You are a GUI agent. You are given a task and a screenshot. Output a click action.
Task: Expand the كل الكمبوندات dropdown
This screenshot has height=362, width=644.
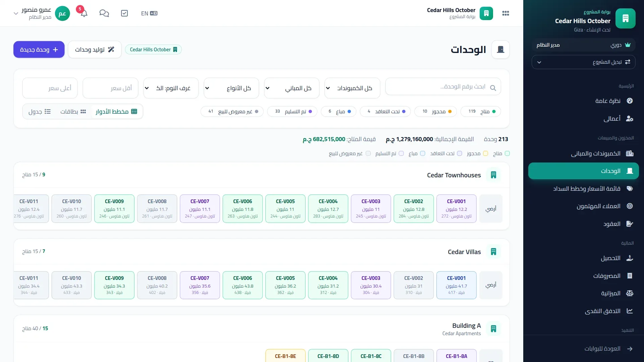click(x=352, y=88)
